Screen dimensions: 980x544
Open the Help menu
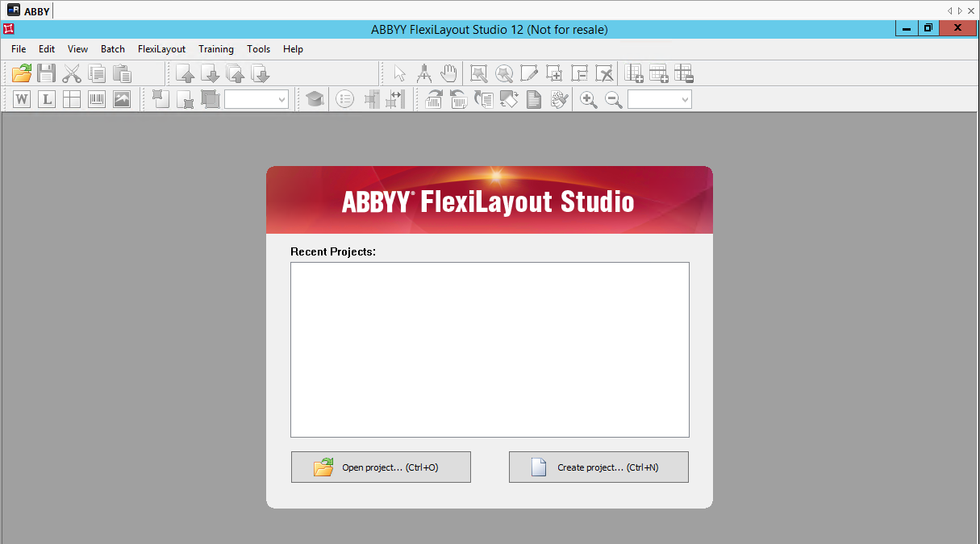pyautogui.click(x=293, y=49)
